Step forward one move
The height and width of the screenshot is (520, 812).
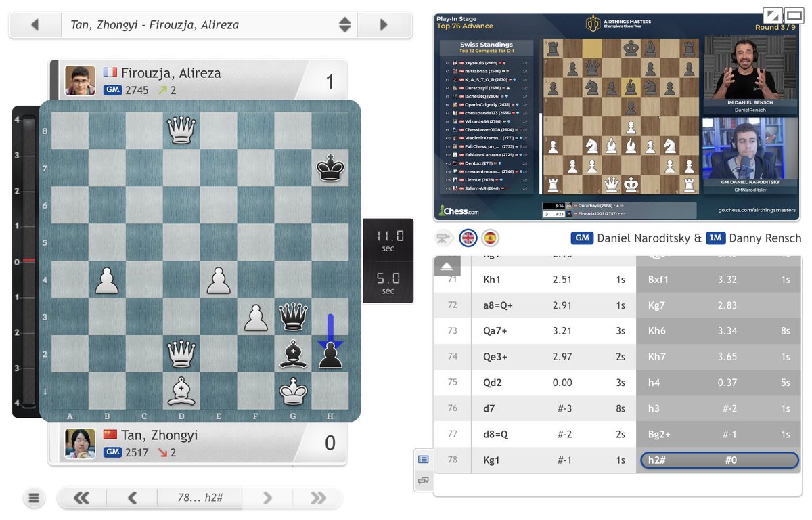[x=267, y=498]
